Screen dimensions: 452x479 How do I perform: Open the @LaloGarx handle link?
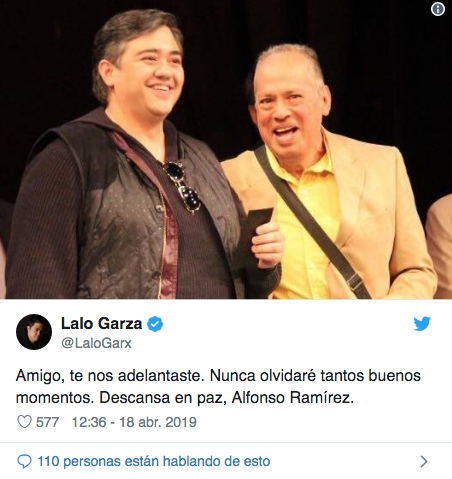[x=97, y=343]
